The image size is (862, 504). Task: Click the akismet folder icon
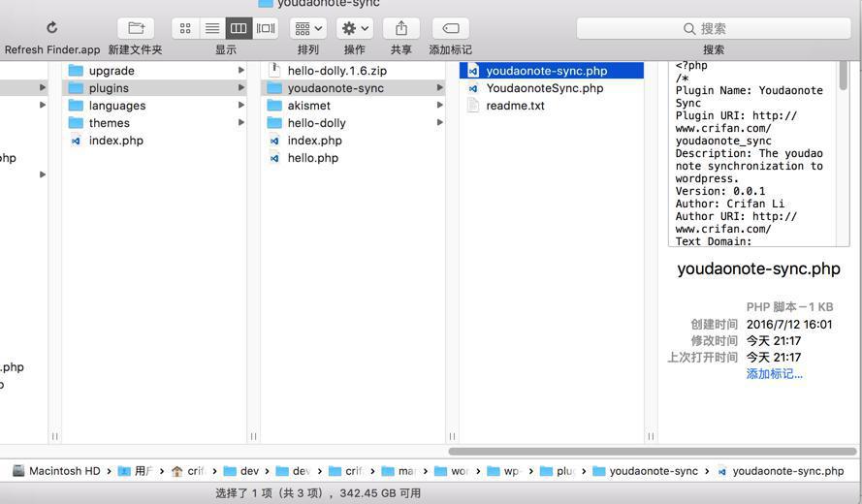pyautogui.click(x=274, y=106)
